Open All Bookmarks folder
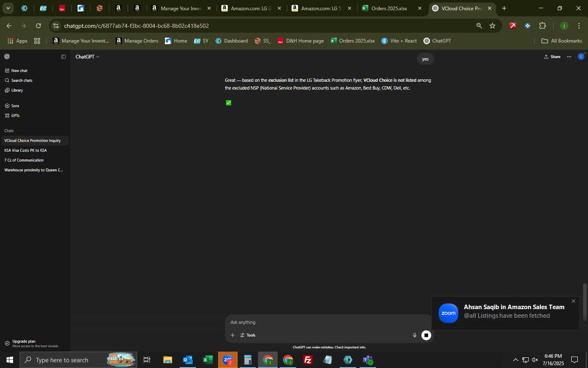Screen dimensions: 588x368 click(x=561, y=41)
